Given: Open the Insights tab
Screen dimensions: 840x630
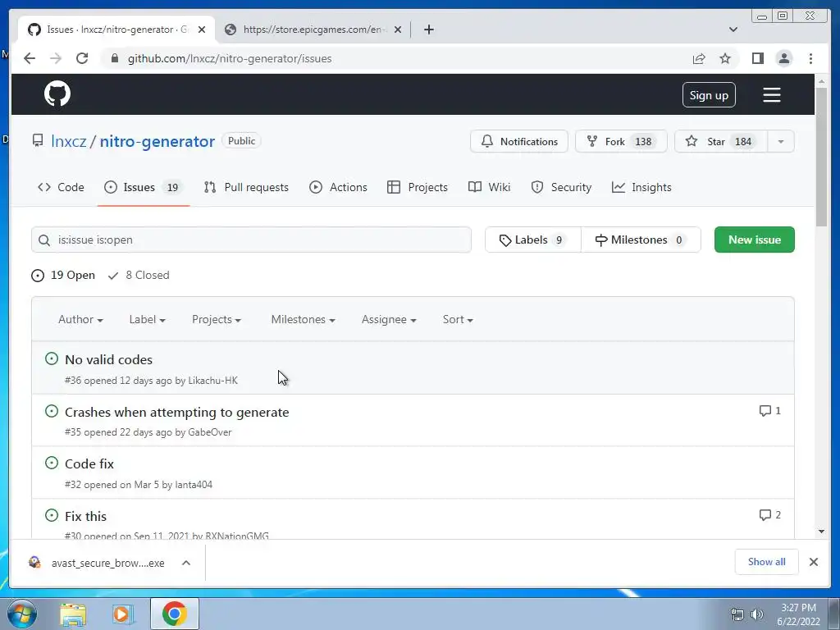Looking at the screenshot, I should coord(641,187).
